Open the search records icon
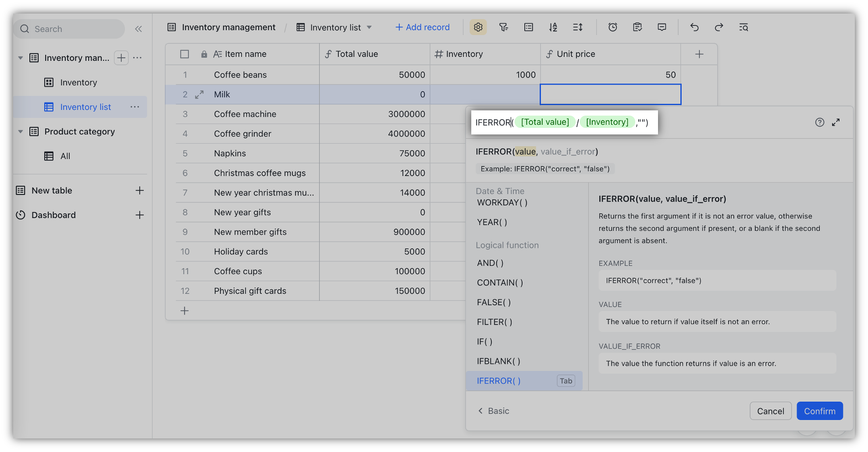 [743, 27]
